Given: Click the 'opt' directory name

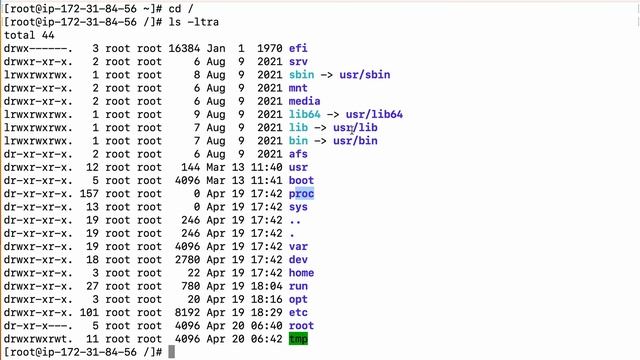Looking at the screenshot, I should pos(298,299).
